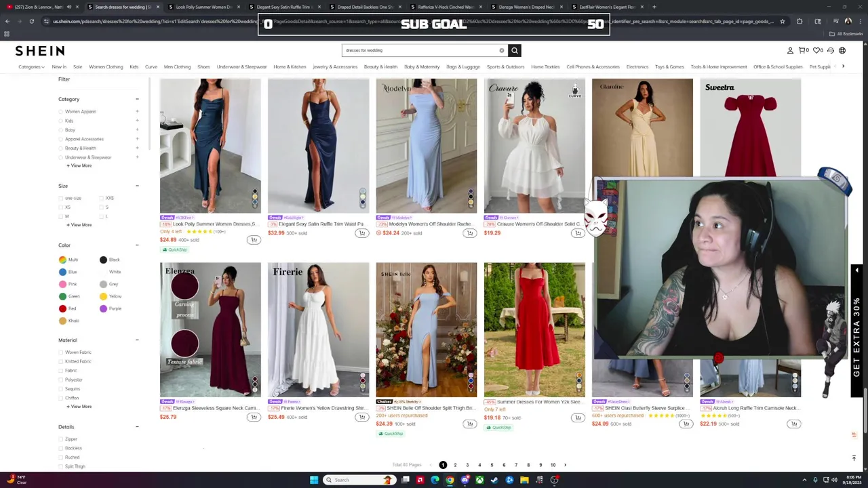Click the search magnifier button
Screen dimensions: 868x488
[x=515, y=50]
